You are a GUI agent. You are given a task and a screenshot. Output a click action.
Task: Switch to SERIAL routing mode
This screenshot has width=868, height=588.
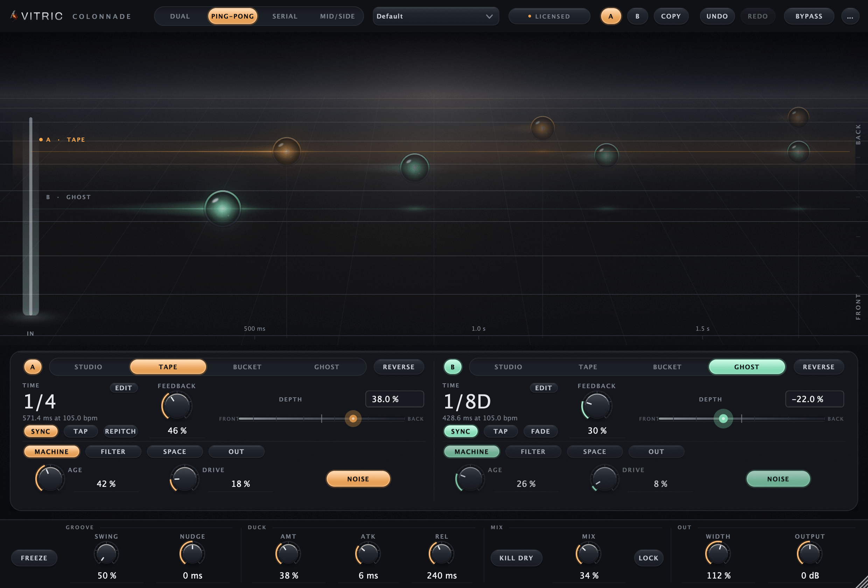click(285, 16)
